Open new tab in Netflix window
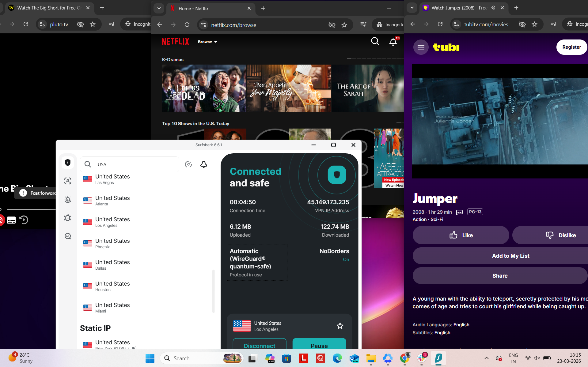Image resolution: width=588 pixels, height=367 pixels. tap(263, 8)
